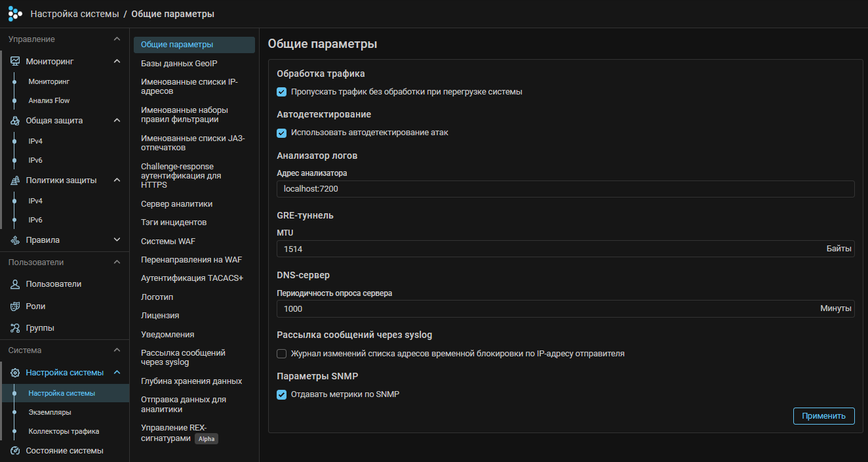Image resolution: width=868 pixels, height=462 pixels.
Task: Open Базы данных GeoIP settings tab
Action: [x=179, y=64]
